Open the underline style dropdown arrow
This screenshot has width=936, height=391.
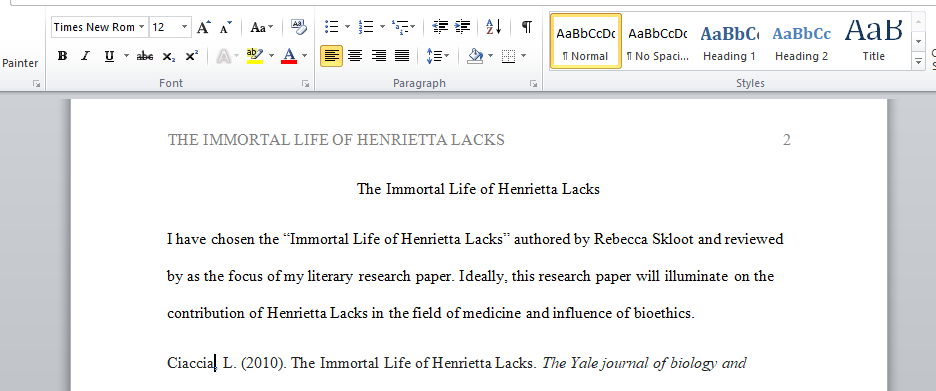pos(126,56)
